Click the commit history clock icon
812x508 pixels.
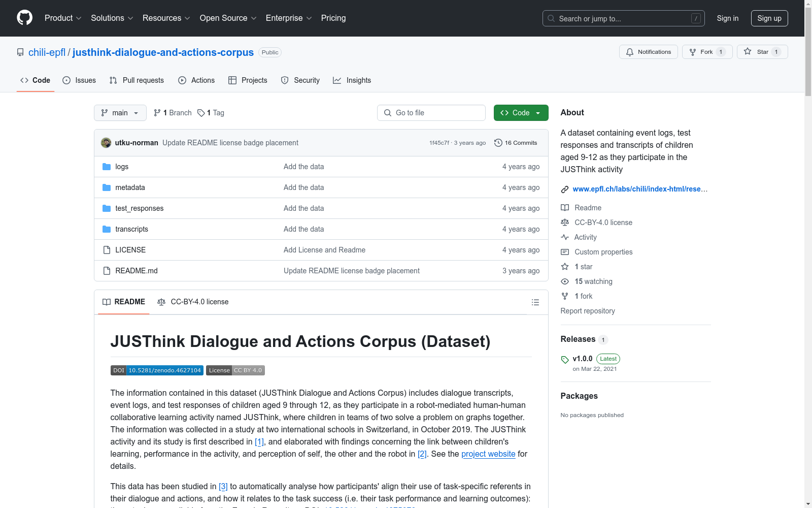[x=498, y=143]
